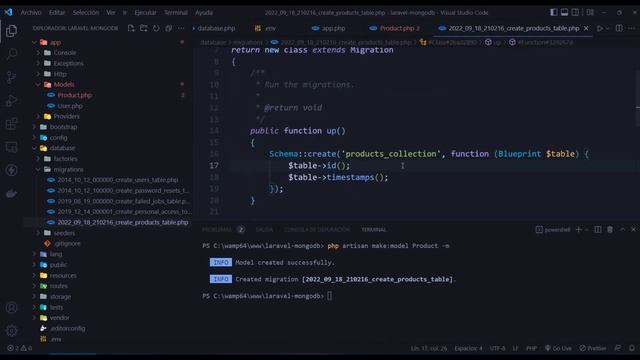Change Espacios: 4 indentation setting
The width and height of the screenshot is (640, 360).
468,348
